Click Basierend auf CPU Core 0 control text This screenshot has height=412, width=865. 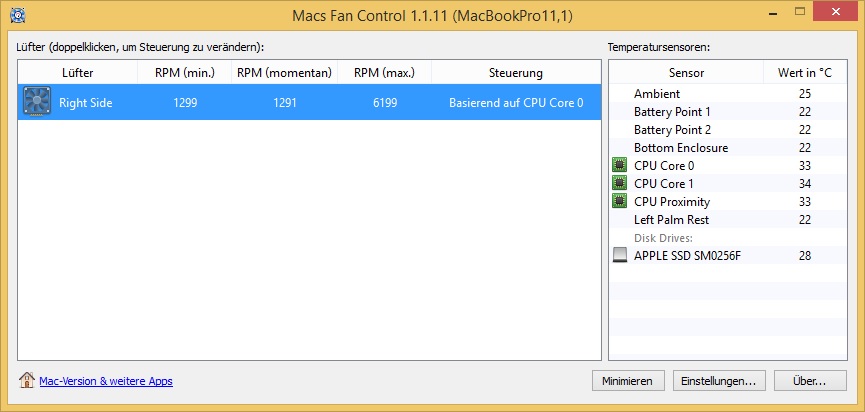coord(516,103)
